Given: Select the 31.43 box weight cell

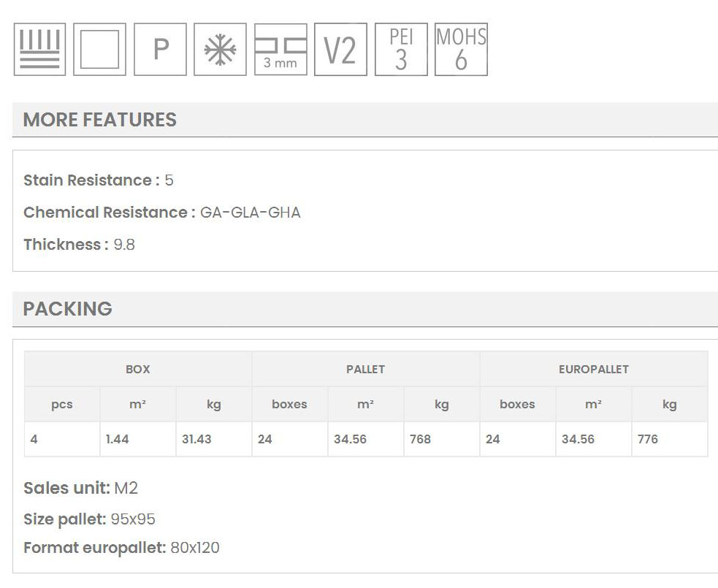Looking at the screenshot, I should (x=196, y=439).
